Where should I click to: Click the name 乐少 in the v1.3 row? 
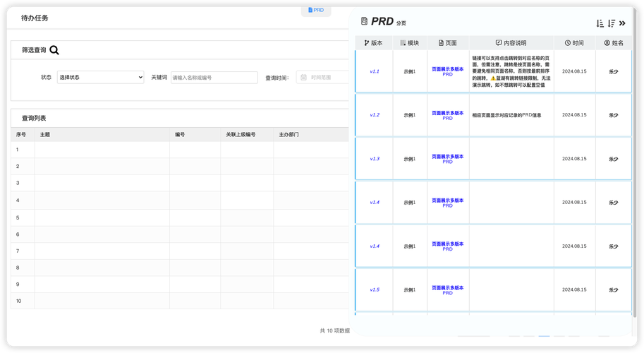click(x=614, y=159)
